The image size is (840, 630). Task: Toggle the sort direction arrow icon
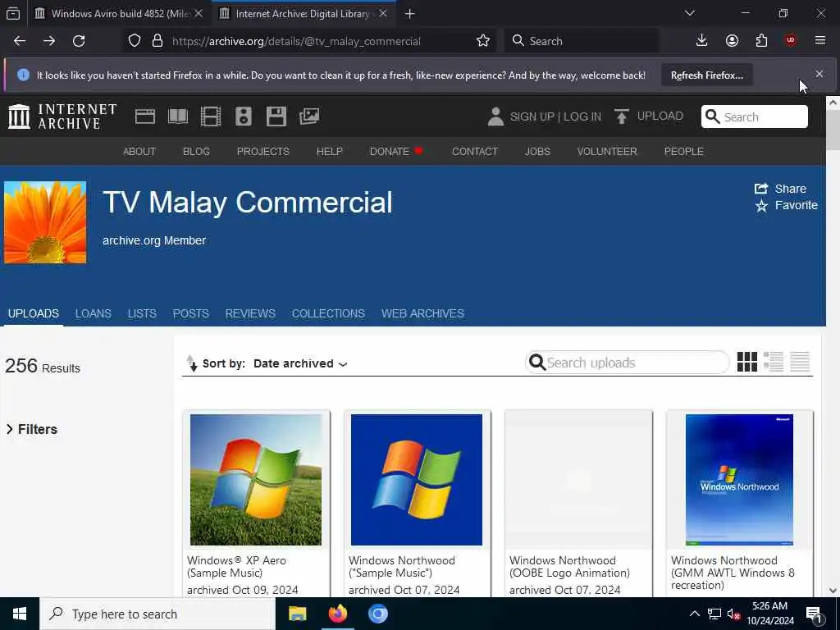point(192,363)
